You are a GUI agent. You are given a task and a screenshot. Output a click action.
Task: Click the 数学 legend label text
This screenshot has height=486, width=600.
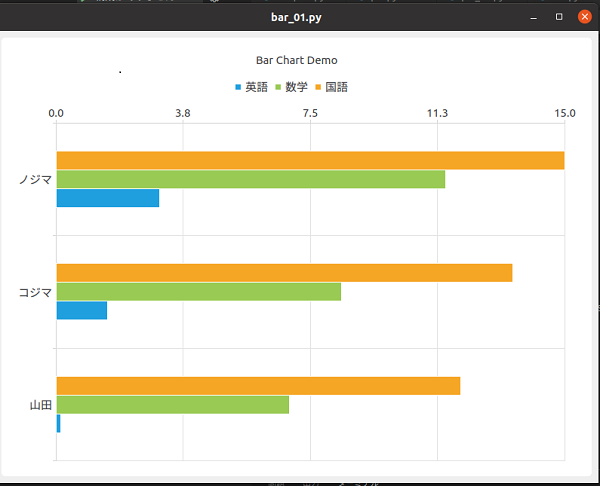coord(296,88)
